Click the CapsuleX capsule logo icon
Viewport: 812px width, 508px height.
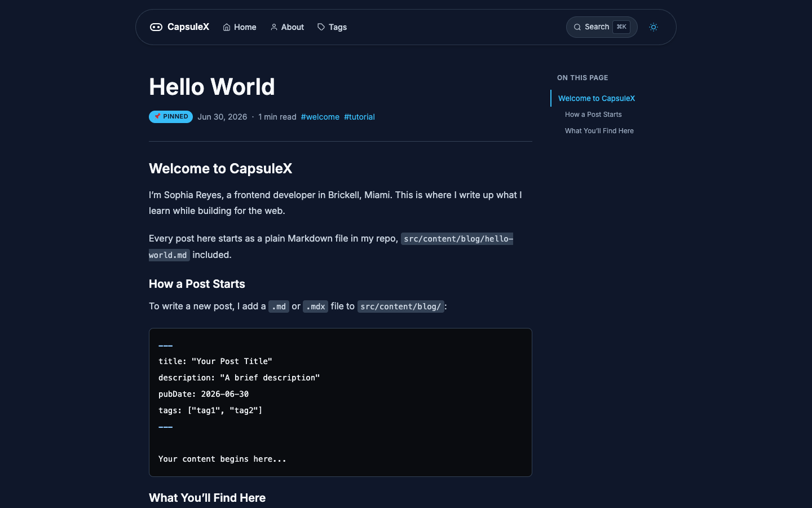156,27
